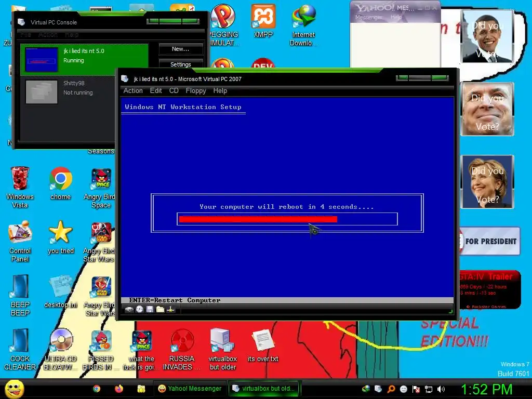Click the magnifier tray icon

391,389
